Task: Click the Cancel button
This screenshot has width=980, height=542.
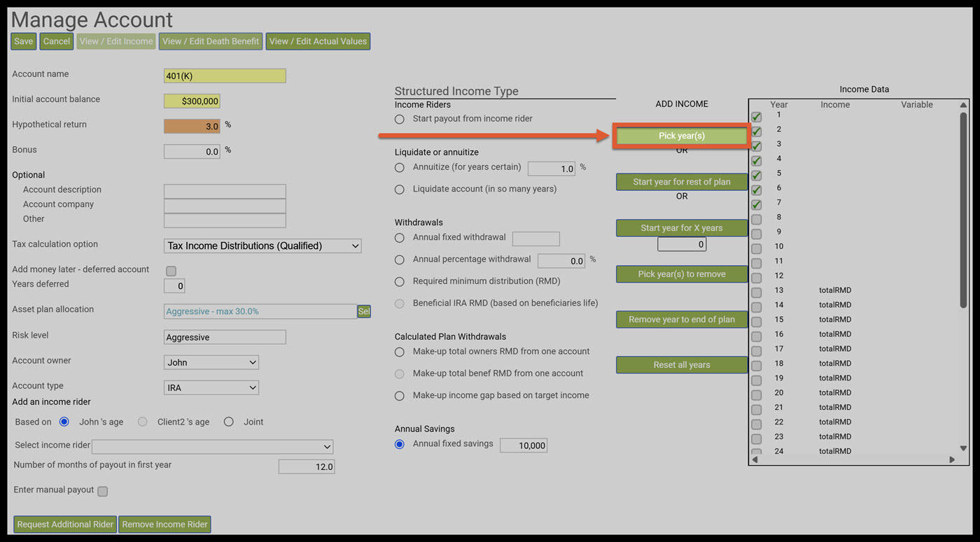Action: (56, 41)
